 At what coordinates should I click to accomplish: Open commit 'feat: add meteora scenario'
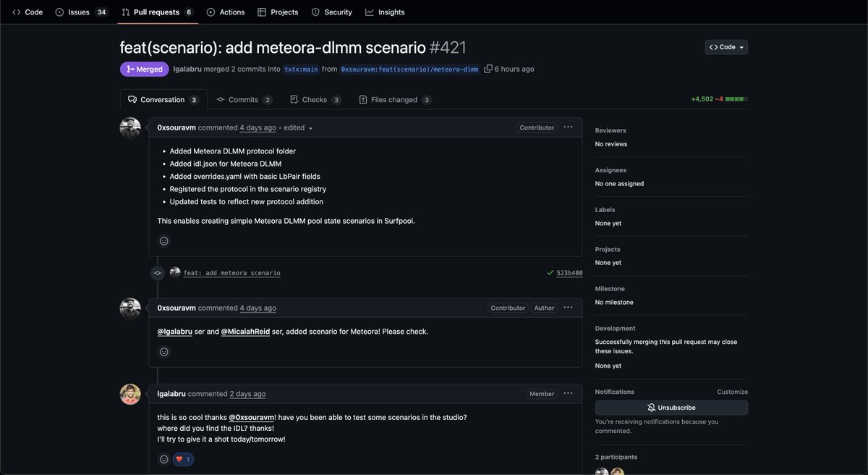click(x=232, y=273)
